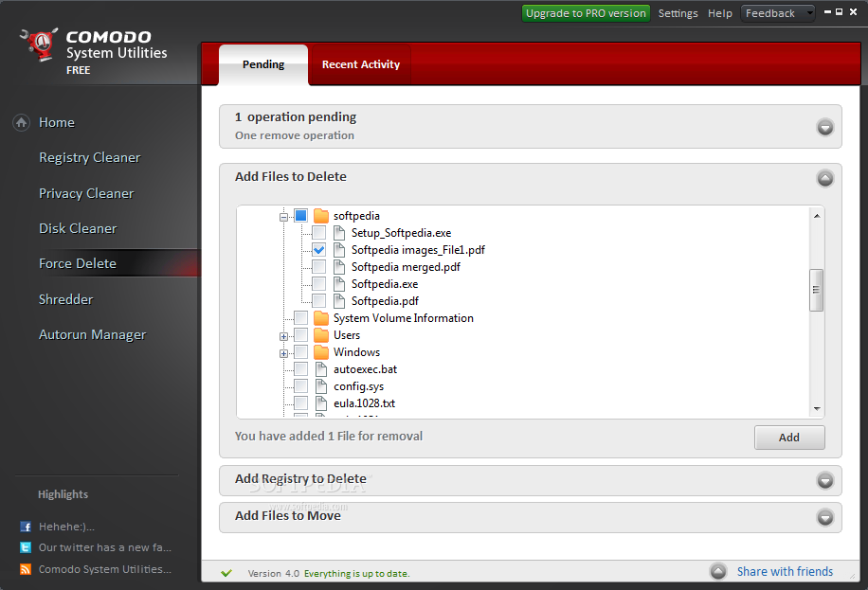Click Upgrade to PRO version button

(x=586, y=13)
